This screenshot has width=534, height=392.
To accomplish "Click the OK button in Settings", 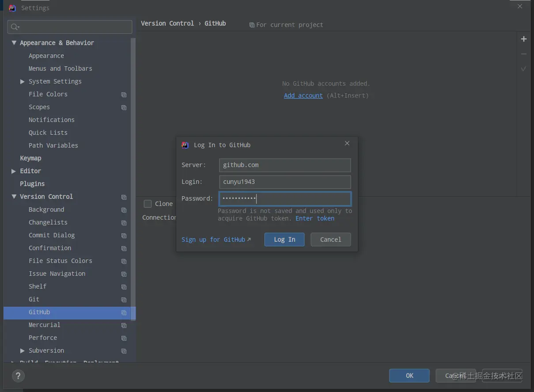I will pos(409,376).
